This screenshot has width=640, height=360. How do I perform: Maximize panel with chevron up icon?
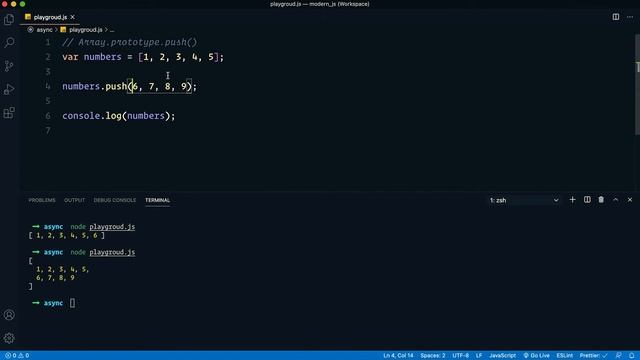(616, 200)
